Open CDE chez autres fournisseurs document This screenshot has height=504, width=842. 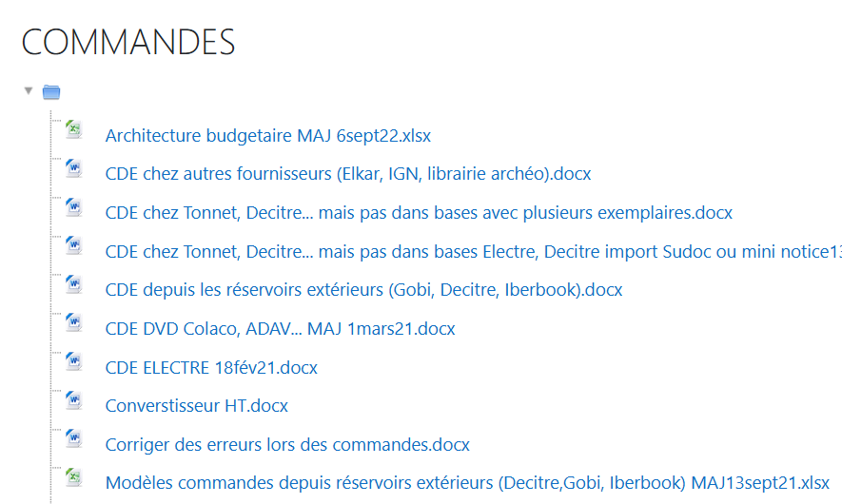pos(348,174)
